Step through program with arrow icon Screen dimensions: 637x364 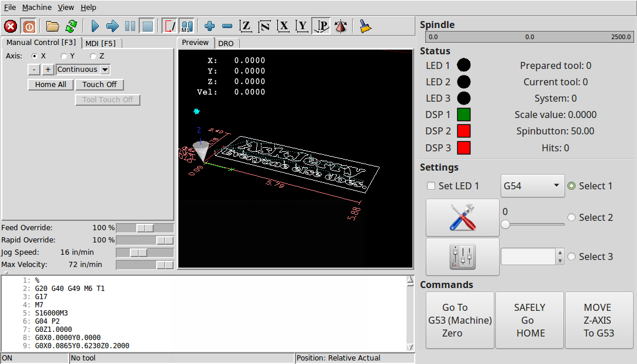pyautogui.click(x=112, y=26)
